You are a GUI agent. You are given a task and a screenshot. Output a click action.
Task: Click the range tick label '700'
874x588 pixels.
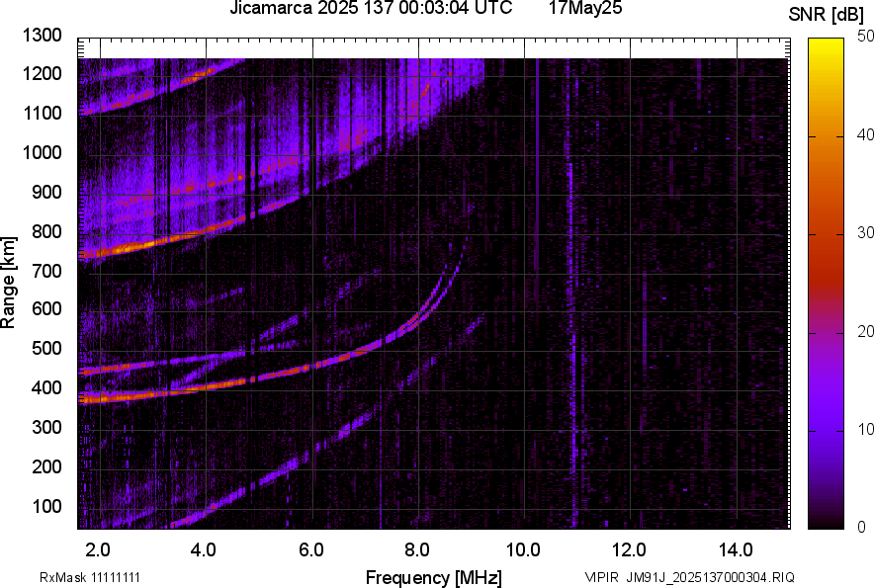pos(46,271)
